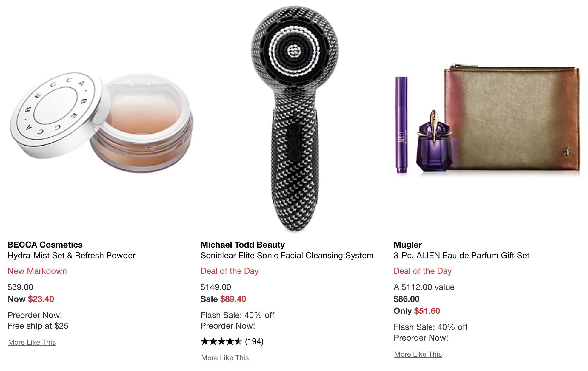
Task: Click the five-star rating for Soniclear
Action: [x=221, y=341]
